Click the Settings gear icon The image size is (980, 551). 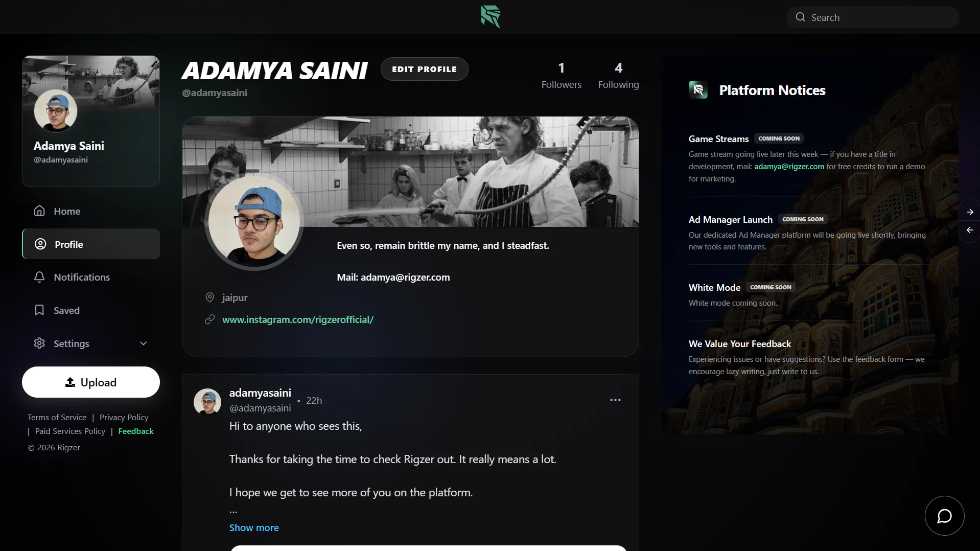click(39, 343)
